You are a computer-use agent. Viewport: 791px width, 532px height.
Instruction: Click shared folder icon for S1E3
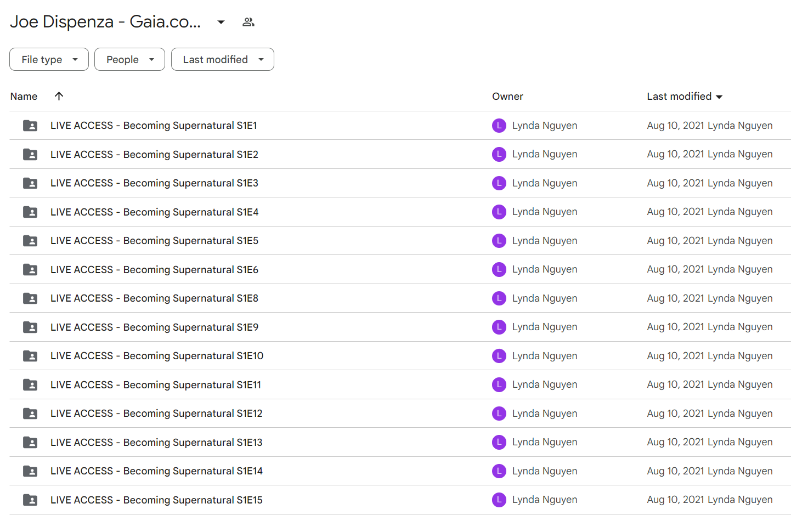click(x=30, y=183)
